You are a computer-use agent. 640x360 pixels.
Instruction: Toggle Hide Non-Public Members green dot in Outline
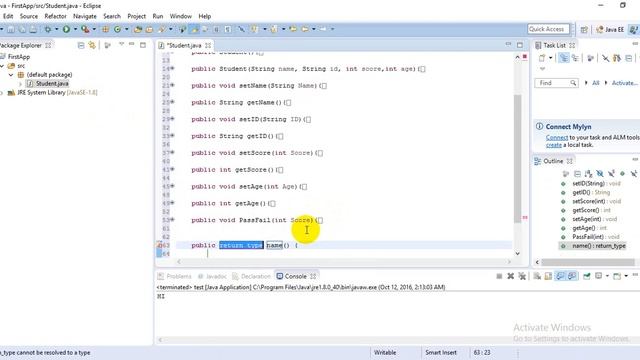[x=622, y=174]
